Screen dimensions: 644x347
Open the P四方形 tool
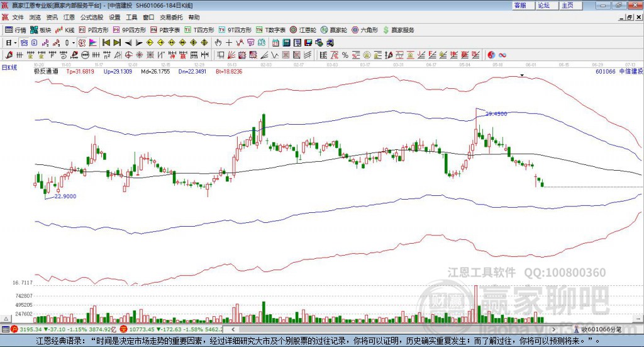(x=94, y=30)
